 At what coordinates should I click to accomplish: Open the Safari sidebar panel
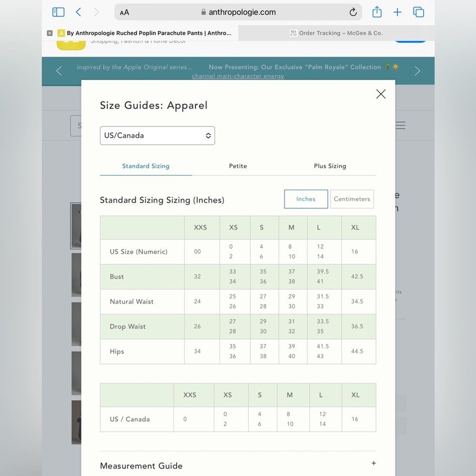(58, 12)
